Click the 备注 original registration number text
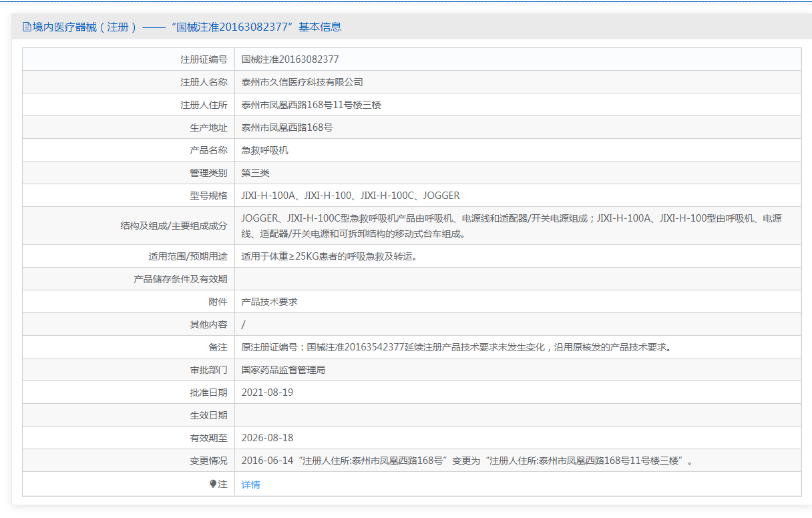Image resolution: width=812 pixels, height=518 pixels. click(456, 347)
